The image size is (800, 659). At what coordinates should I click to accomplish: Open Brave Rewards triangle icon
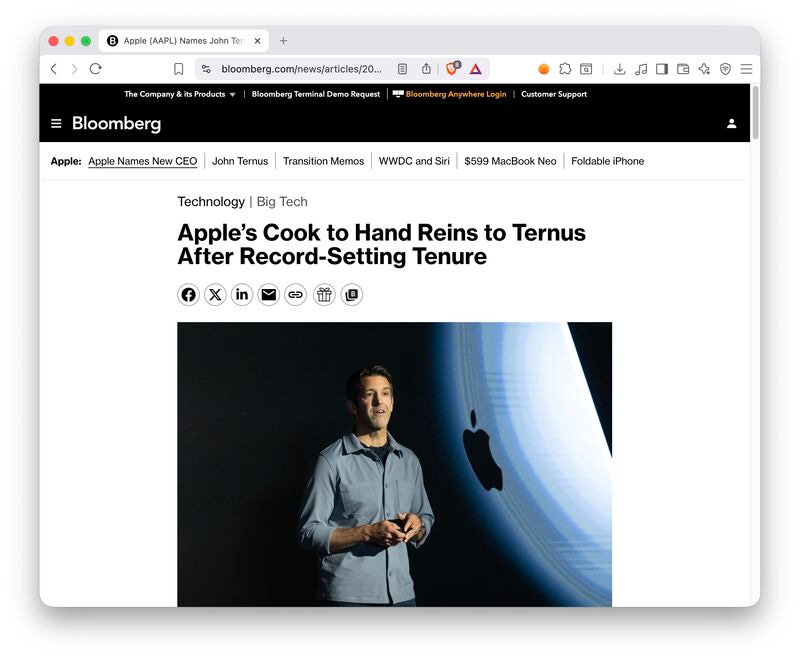(x=476, y=69)
